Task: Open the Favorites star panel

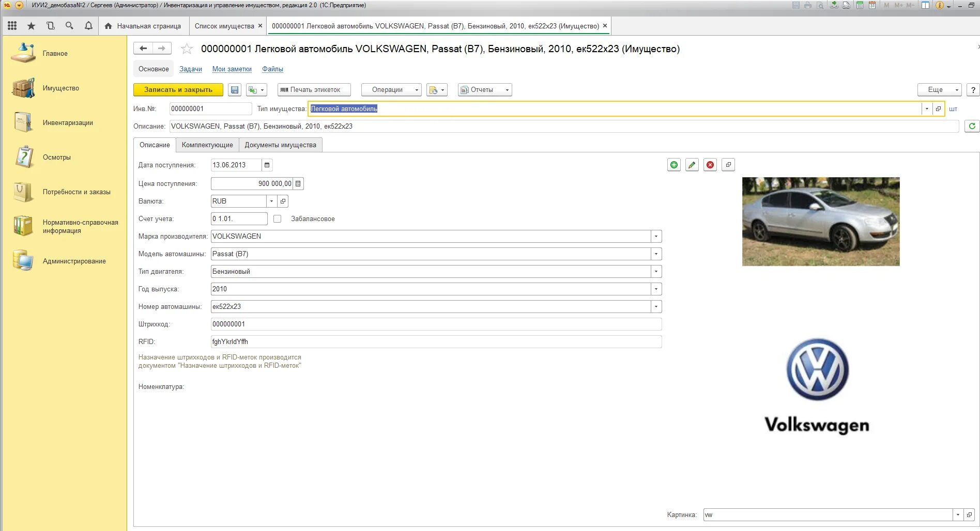Action: tap(32, 26)
